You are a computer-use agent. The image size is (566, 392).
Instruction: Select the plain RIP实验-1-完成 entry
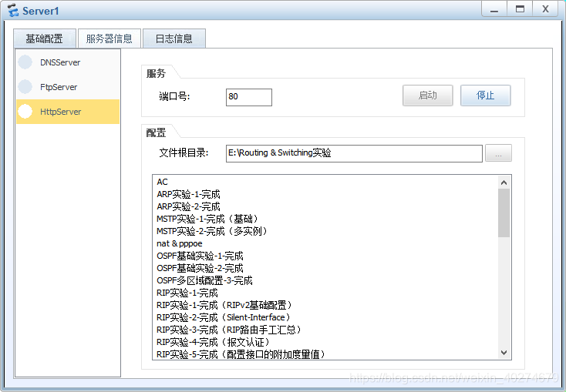coord(187,293)
